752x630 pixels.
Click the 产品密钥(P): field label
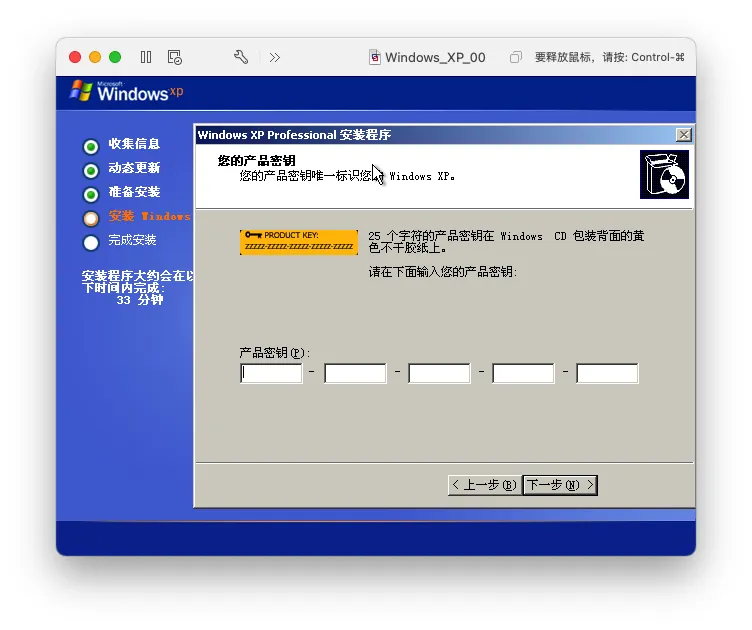(275, 353)
